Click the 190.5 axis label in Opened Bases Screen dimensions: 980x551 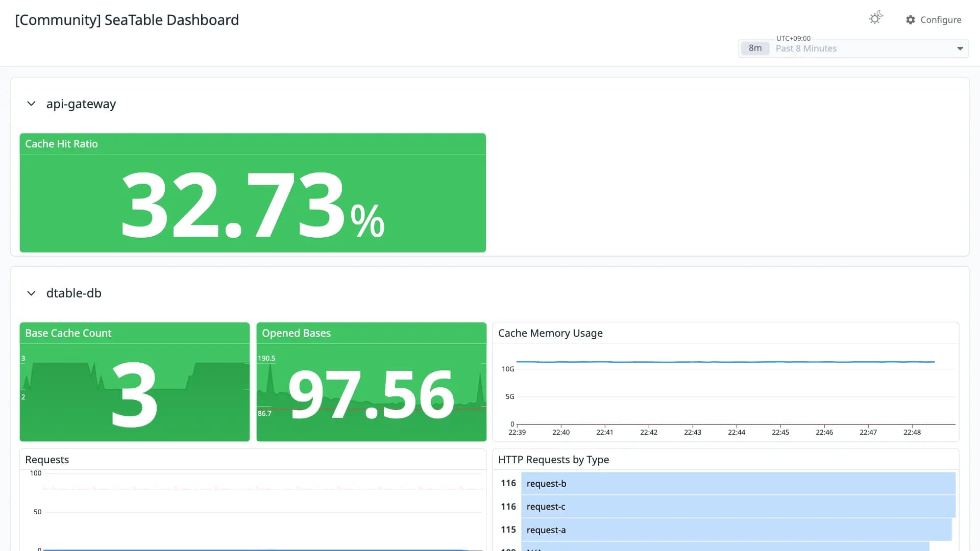[x=266, y=358]
